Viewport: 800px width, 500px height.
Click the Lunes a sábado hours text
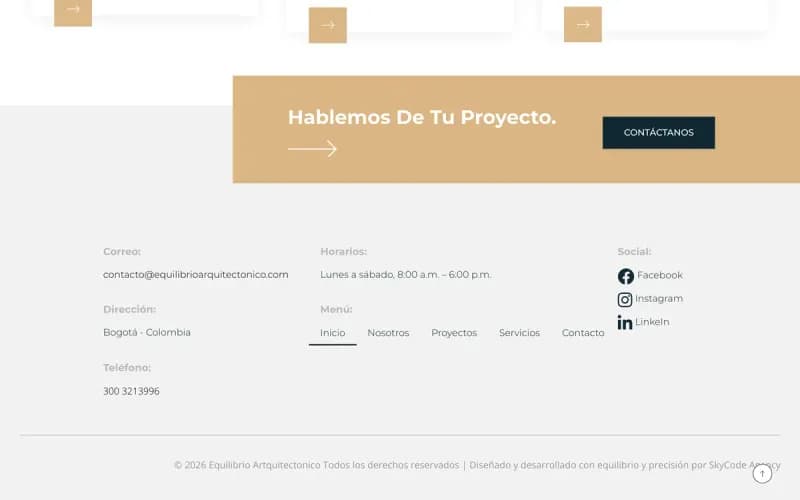click(406, 274)
